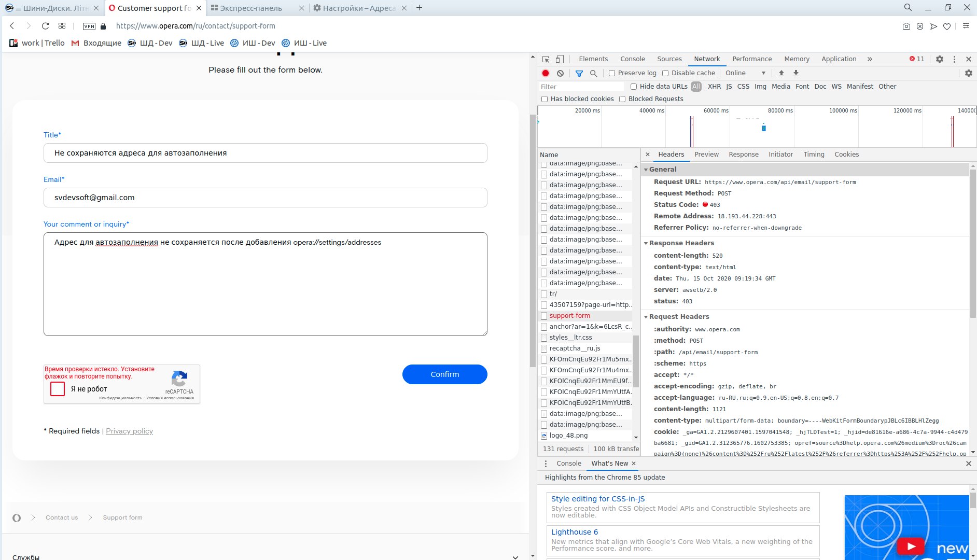Viewport: 977px width, 560px height.
Task: Open the Lighthouse 6 link
Action: pos(575,533)
